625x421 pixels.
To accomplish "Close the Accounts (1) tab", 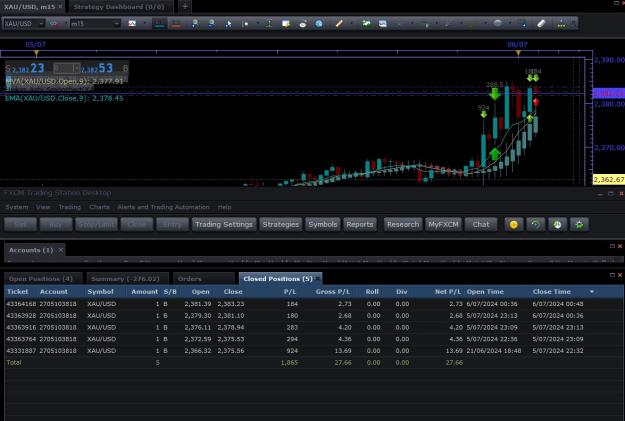I will coord(61,250).
